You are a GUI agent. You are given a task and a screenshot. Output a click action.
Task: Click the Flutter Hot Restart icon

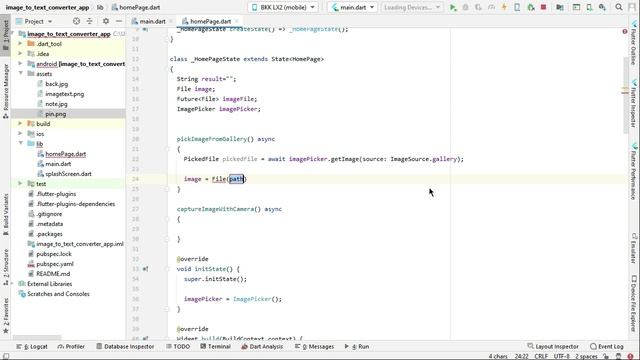coord(530,7)
